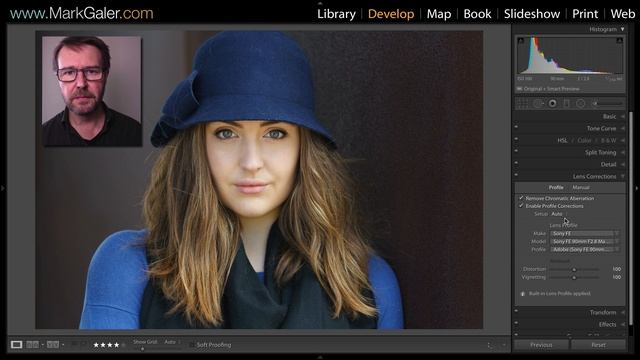Image resolution: width=640 pixels, height=360 pixels.
Task: Toggle Transform panel on/off switch
Action: (x=516, y=311)
